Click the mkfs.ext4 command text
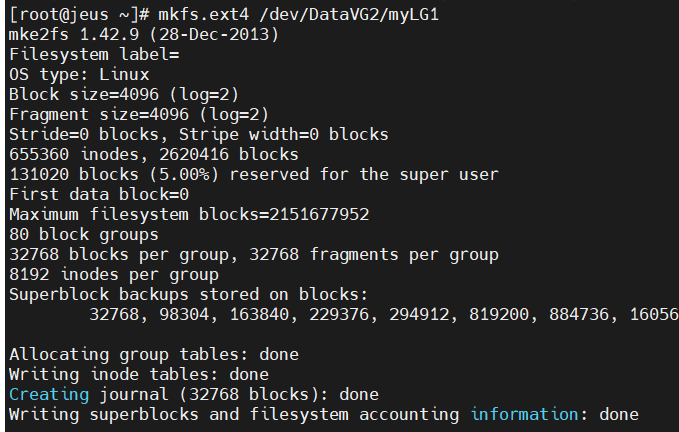679x432 pixels. click(204, 15)
